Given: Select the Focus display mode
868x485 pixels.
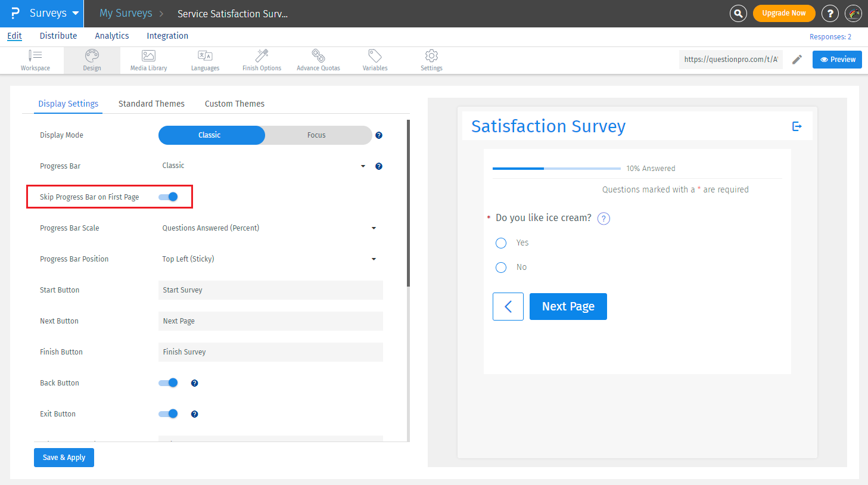Looking at the screenshot, I should 316,135.
